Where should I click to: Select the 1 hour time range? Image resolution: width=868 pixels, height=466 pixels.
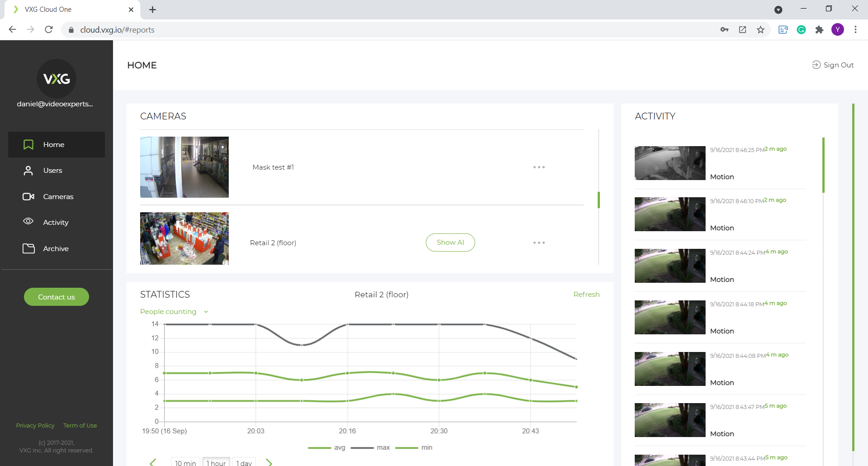pos(216,462)
